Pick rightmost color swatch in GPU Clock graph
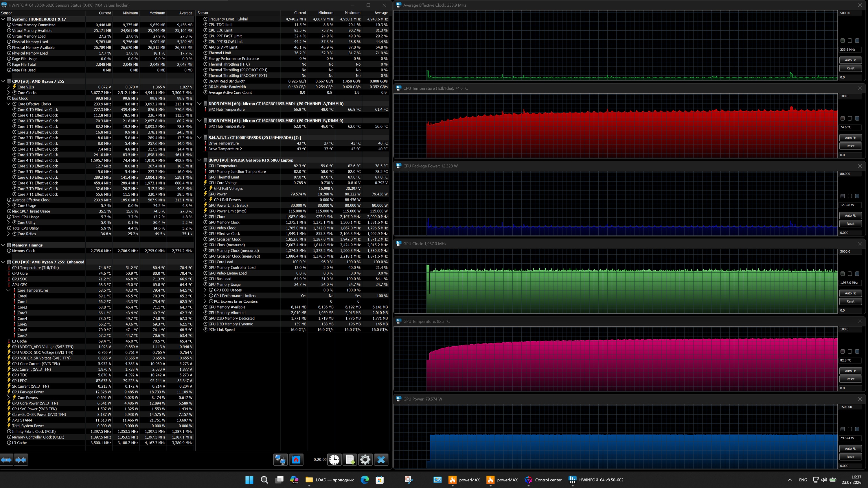This screenshot has height=488, width=868. (857, 274)
